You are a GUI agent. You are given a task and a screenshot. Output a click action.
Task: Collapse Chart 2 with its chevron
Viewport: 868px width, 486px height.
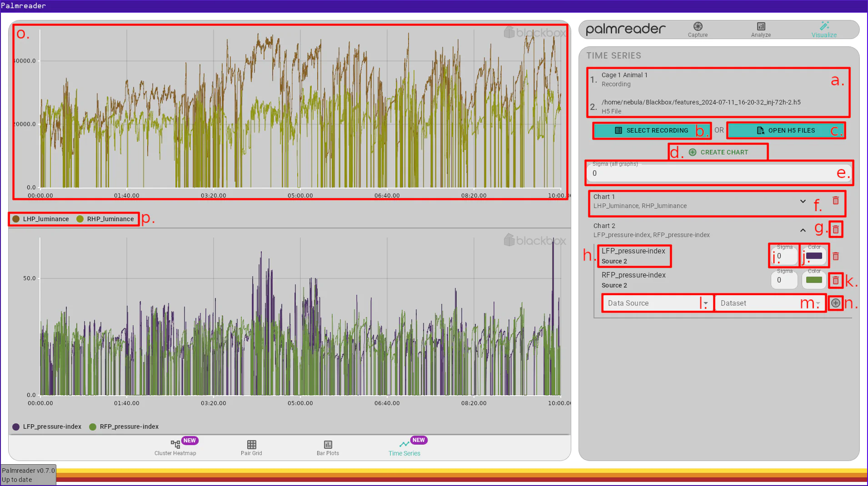[x=803, y=230]
